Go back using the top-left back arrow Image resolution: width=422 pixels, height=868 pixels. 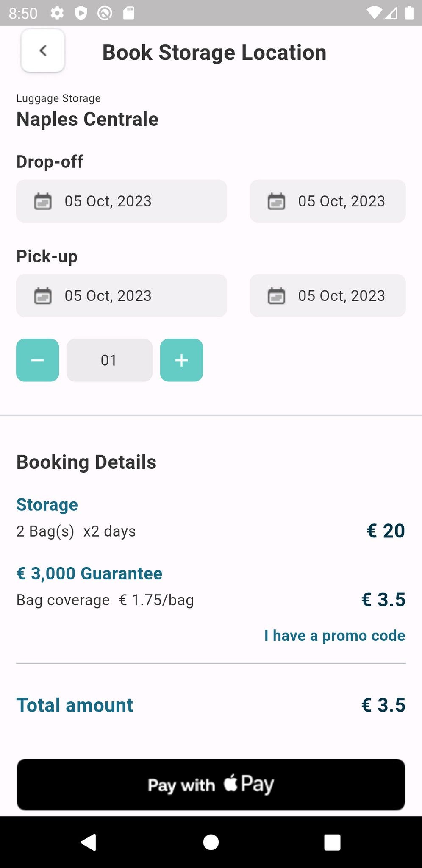[42, 50]
